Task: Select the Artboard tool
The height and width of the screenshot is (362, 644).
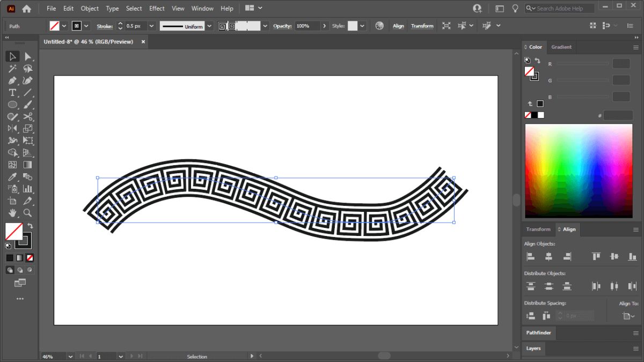Action: click(x=12, y=201)
